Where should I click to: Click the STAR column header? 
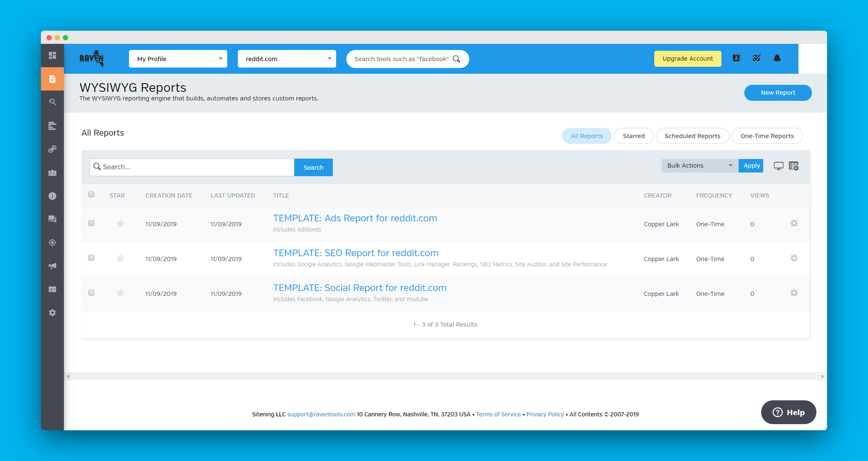[x=117, y=195]
